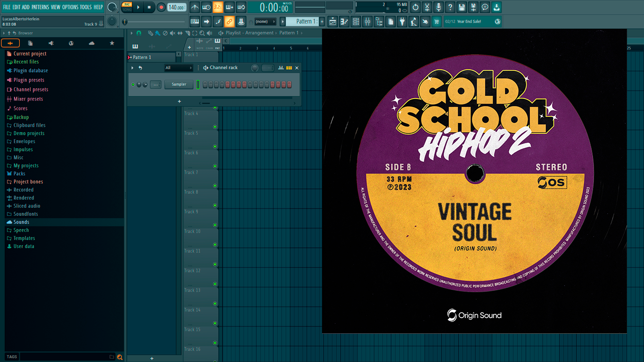Viewport: 644px width, 362px height.
Task: Click the main pitch knob
Action: coord(112,21)
